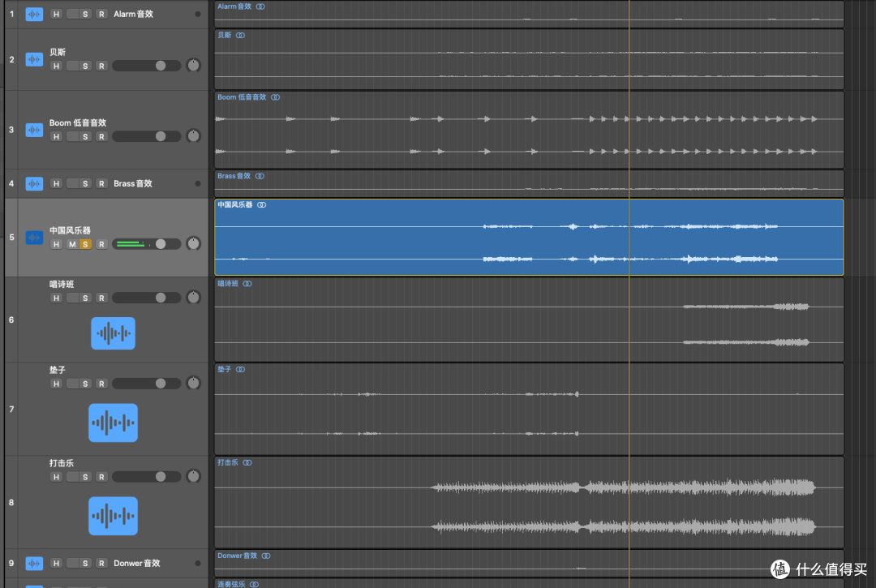876x588 pixels.
Task: Select the Alarm 音效 track audio icon
Action: [34, 14]
